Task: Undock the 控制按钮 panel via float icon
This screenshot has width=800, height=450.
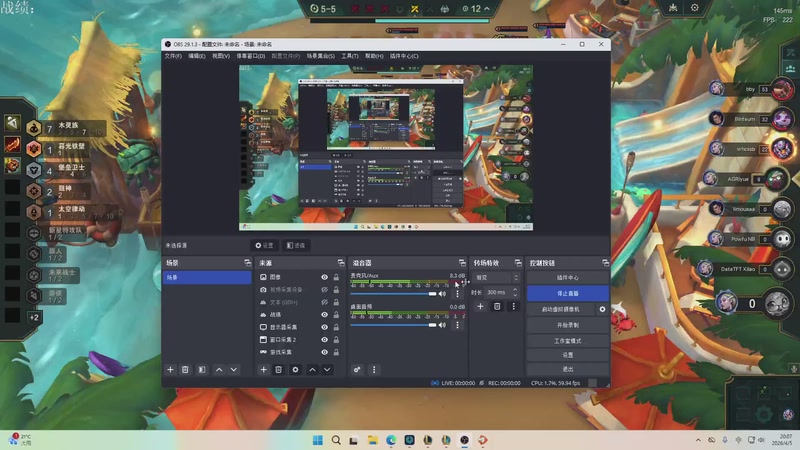Action: pyautogui.click(x=605, y=263)
